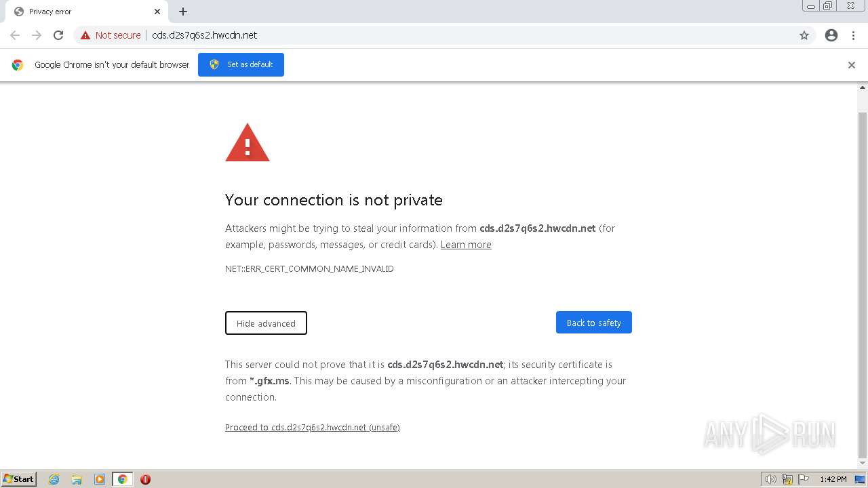This screenshot has height=488, width=868.
Task: Proceed to cds.d2s7q6s2.hwcdn.net (unsafe) link
Action: [x=312, y=428]
